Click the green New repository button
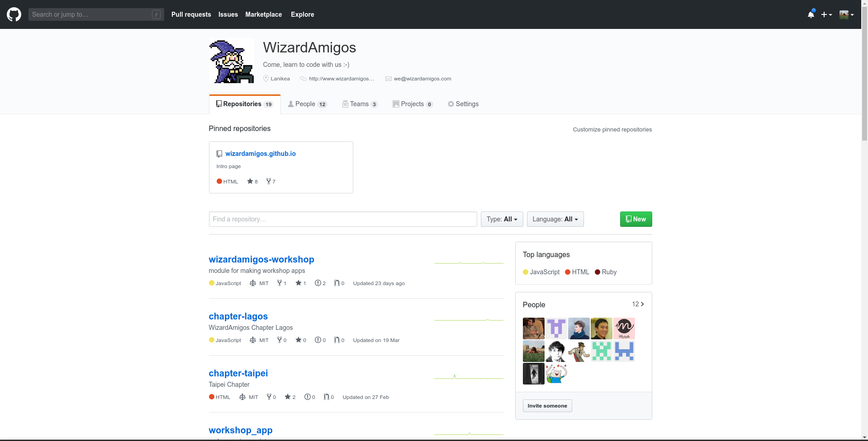The image size is (868, 441). tap(636, 219)
